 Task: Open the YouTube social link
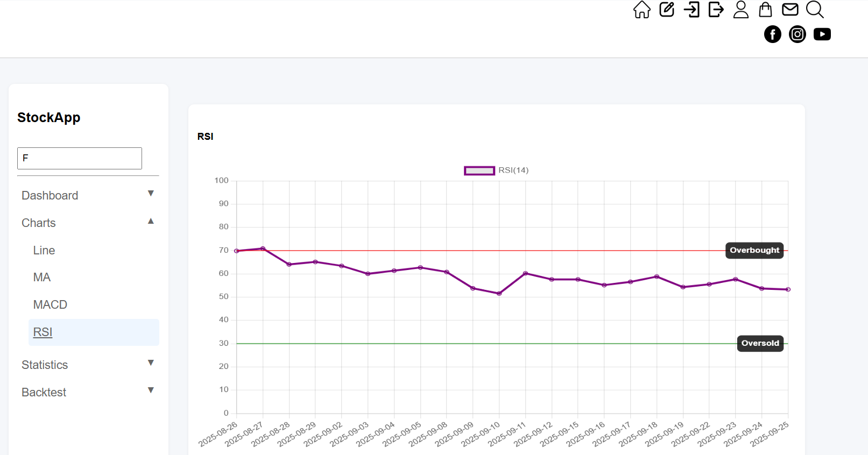coord(822,34)
